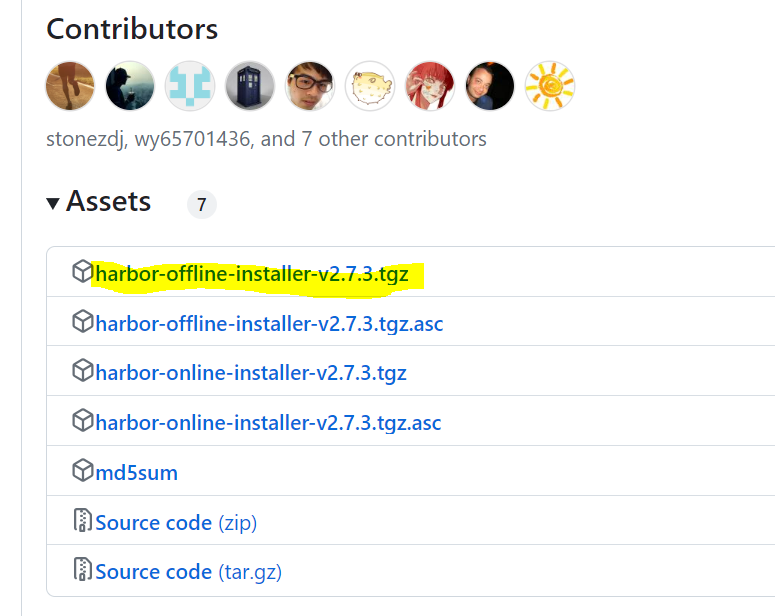775x616 pixels.
Task: Click archive icon beside Source code (tar.gz)
Action: point(82,572)
